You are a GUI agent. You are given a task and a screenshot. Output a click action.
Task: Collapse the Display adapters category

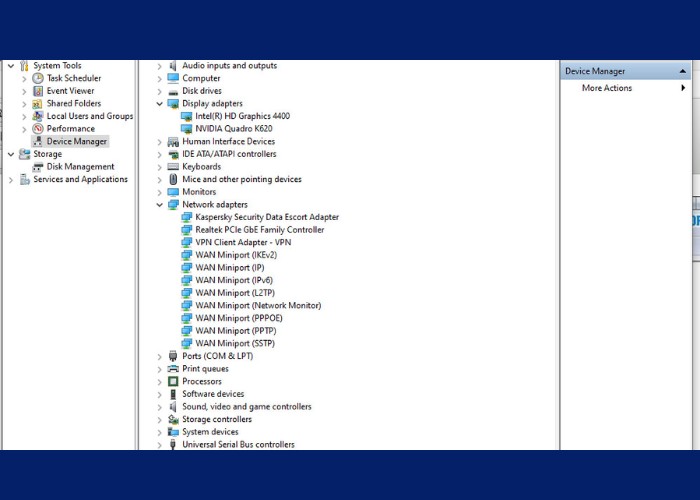tap(159, 104)
